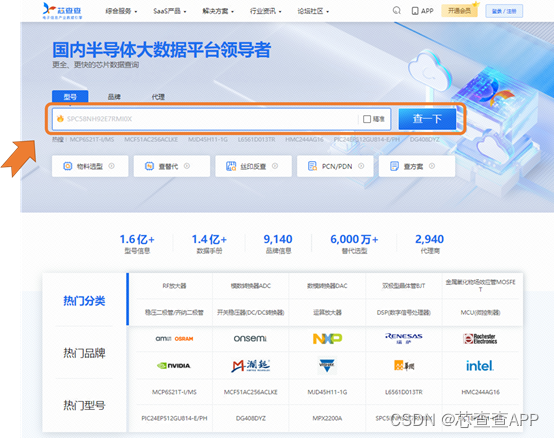Toggle the 精准 checkbox in search bar

pyautogui.click(x=367, y=119)
